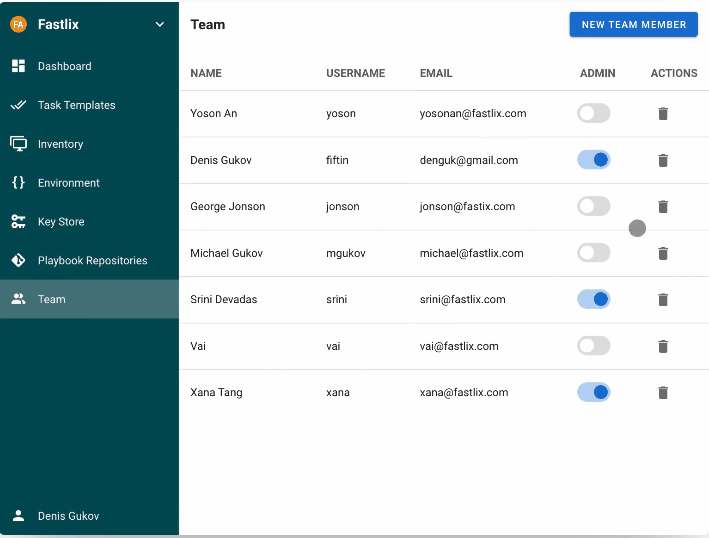Click the Task Templates double-check icon
This screenshot has width=709, height=538.
[19, 105]
